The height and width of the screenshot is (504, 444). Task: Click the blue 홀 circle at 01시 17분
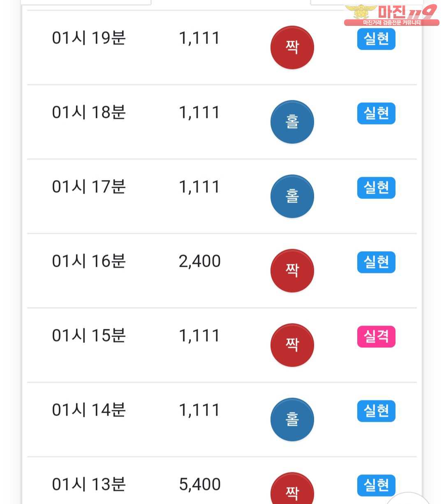coord(292,197)
